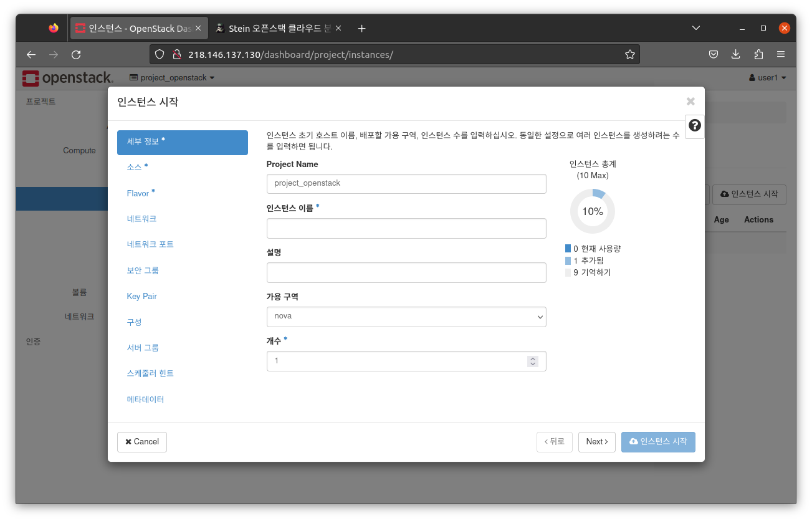Open the 네트워크 sidebar section
Image resolution: width=812 pixels, height=521 pixels.
pos(79,317)
